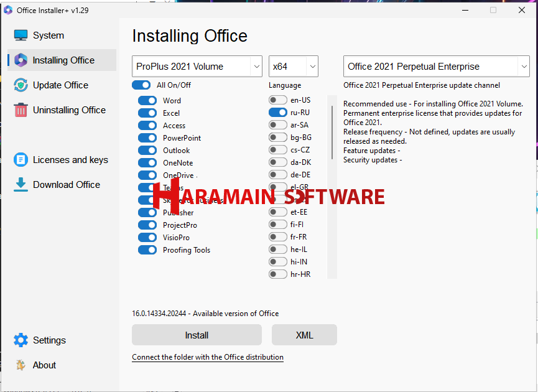Expand the ProPlus 2021 Volume dropdown

tap(197, 67)
